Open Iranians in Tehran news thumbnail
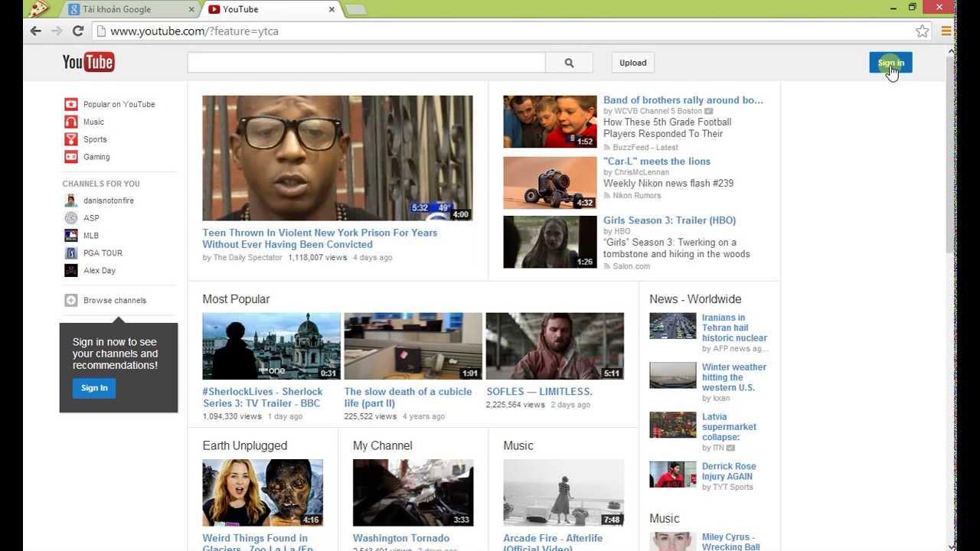The image size is (980, 551). click(x=673, y=326)
